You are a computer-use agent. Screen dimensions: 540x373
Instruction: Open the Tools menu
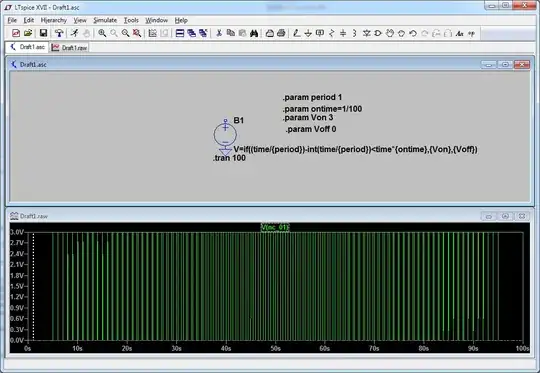click(x=131, y=20)
